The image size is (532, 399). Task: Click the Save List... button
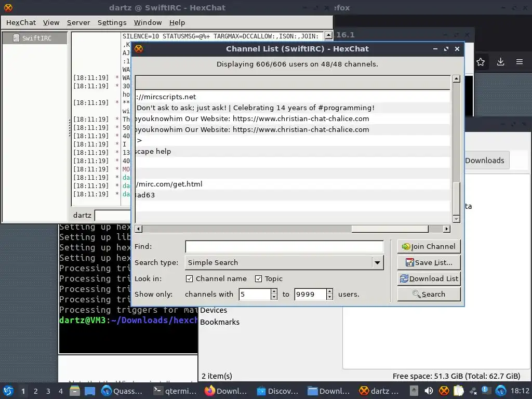429,262
